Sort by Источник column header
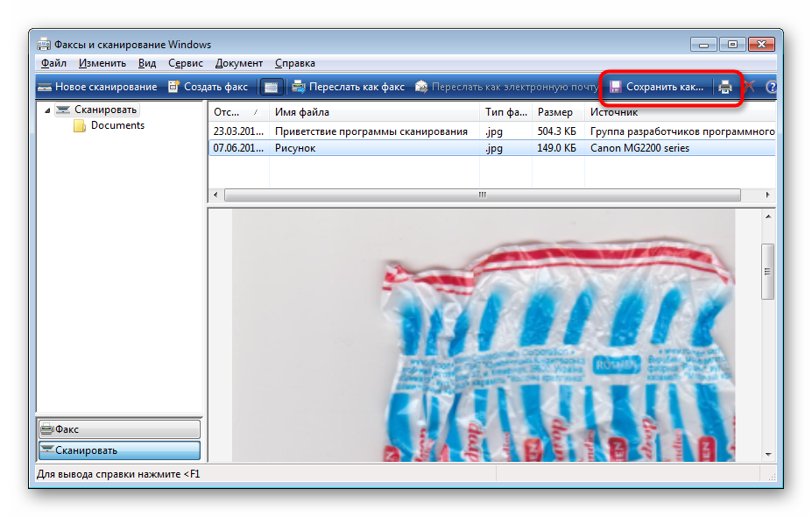 [680, 112]
